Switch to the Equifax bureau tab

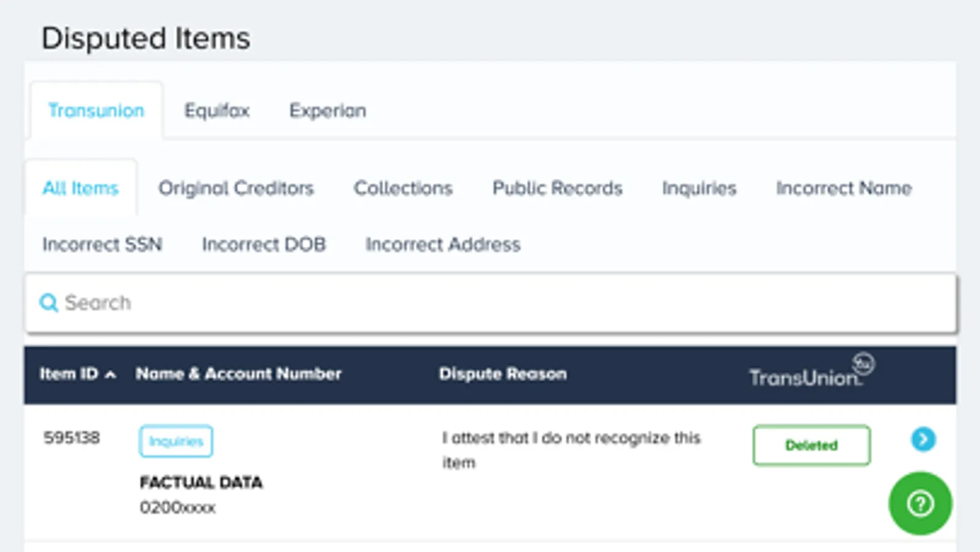click(x=217, y=110)
